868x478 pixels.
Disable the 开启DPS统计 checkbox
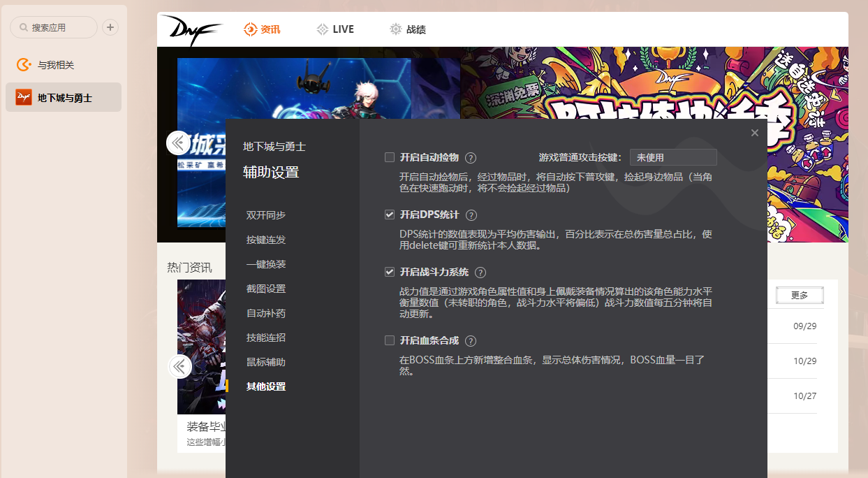pos(389,215)
